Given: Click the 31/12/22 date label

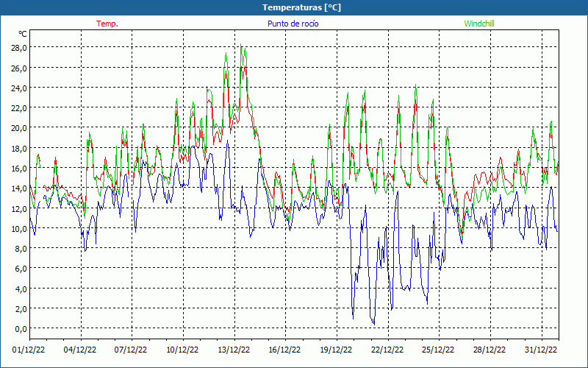Looking at the screenshot, I should coord(541,350).
